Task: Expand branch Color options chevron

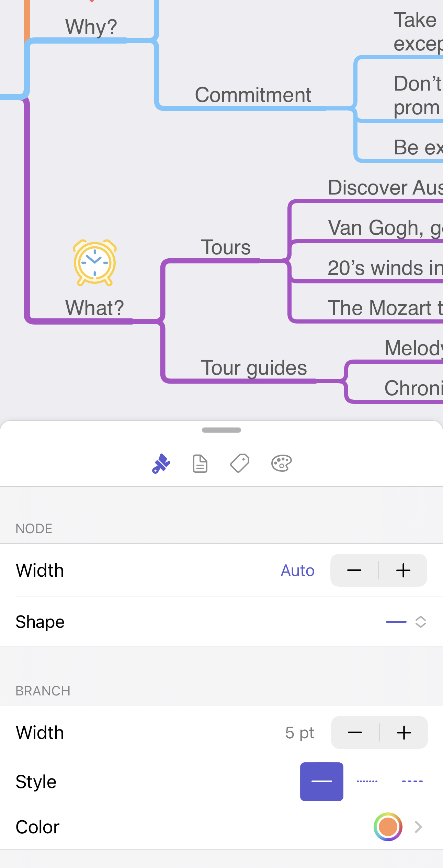Action: pos(418,827)
